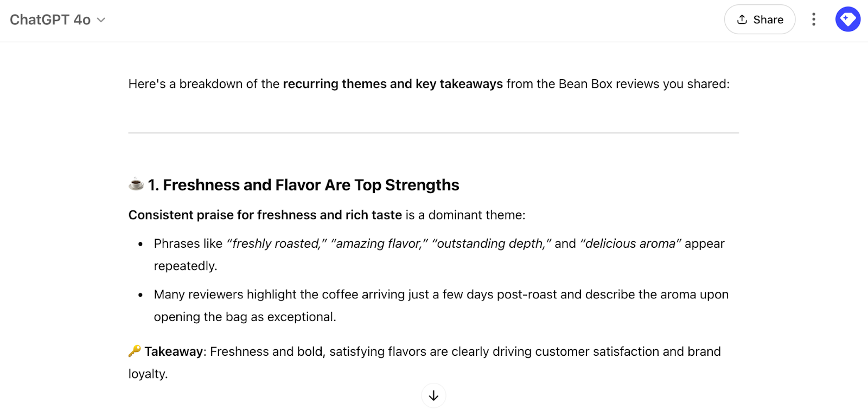Click the horizontal divider below the intro line
The width and height of the screenshot is (868, 416).
click(433, 131)
